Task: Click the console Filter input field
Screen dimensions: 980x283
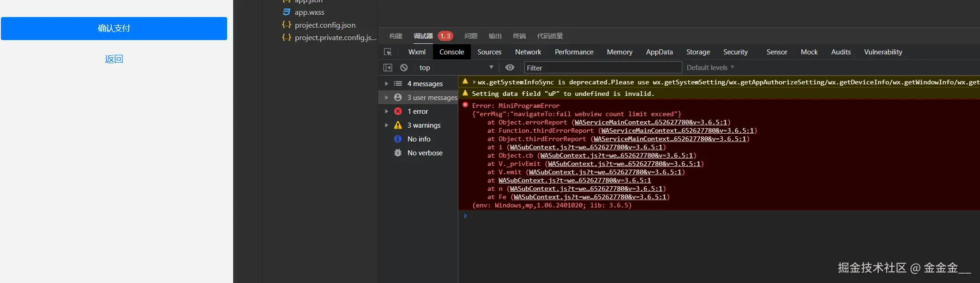Action: pos(603,68)
